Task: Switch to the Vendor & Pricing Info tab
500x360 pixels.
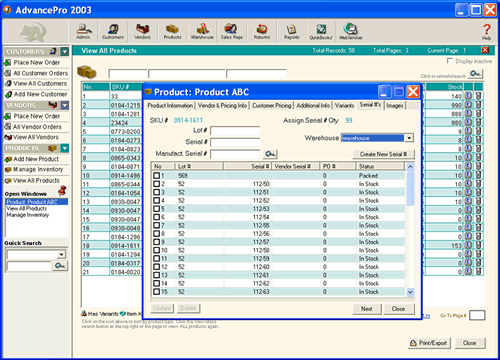Action: (222, 105)
